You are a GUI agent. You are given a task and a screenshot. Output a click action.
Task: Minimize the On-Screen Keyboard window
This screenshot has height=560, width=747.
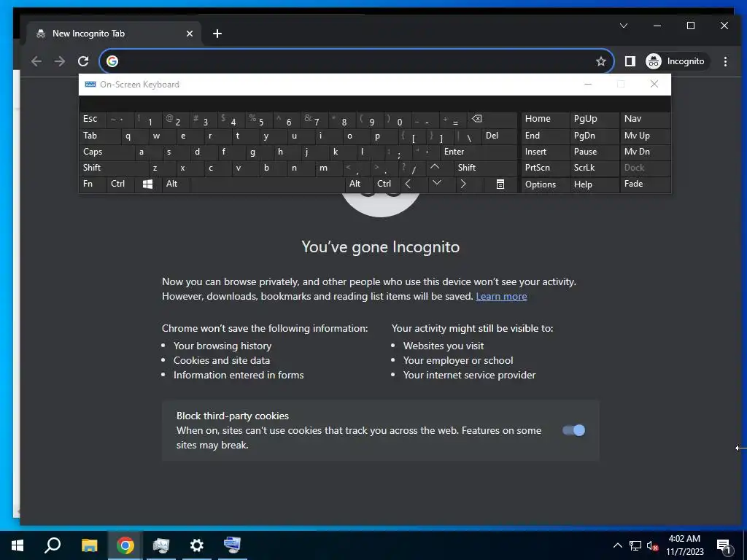pyautogui.click(x=588, y=85)
